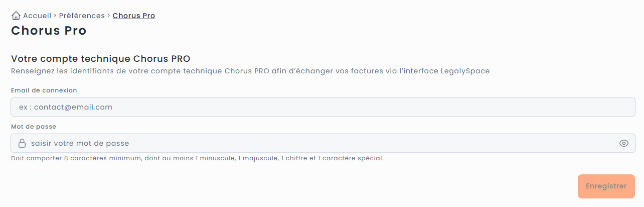Show the password with the eye icon

click(624, 143)
